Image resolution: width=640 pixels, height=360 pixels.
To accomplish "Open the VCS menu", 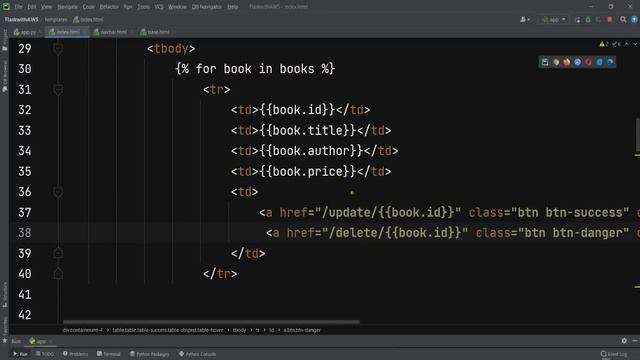I will (x=159, y=7).
